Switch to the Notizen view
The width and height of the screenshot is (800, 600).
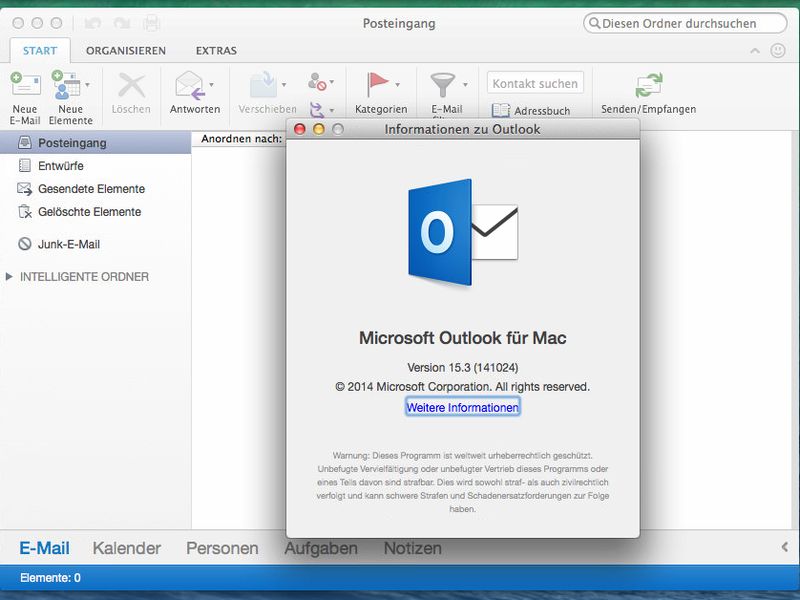pos(413,548)
